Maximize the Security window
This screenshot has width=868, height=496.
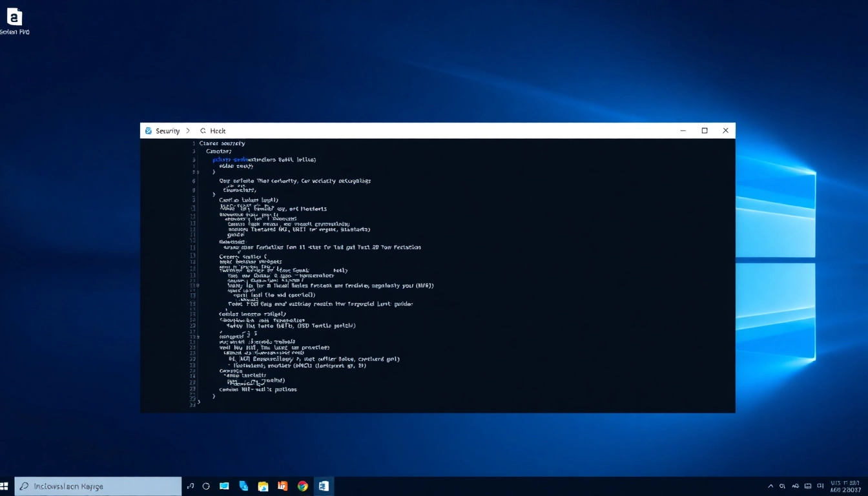[705, 130]
